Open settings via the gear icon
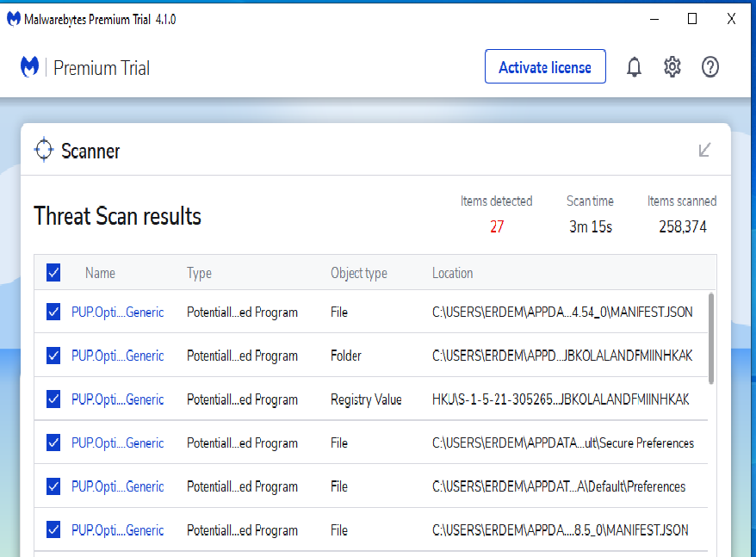This screenshot has width=756, height=557. [x=672, y=67]
